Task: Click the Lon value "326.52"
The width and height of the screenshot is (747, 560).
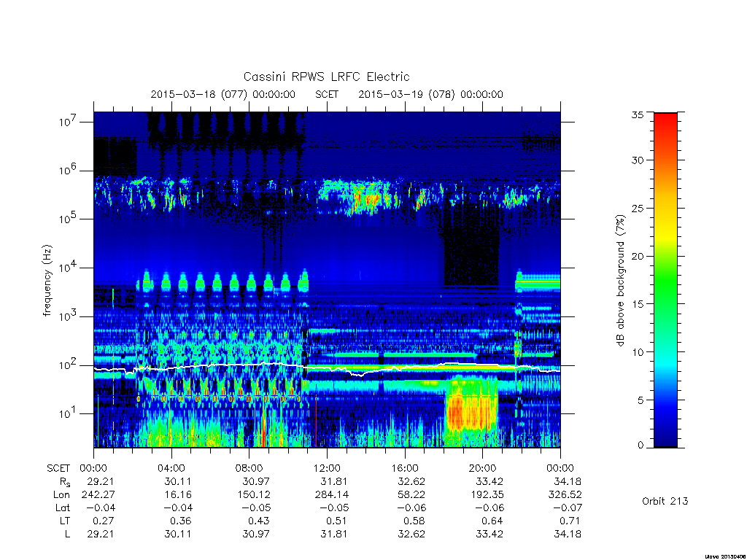Action: pos(565,495)
